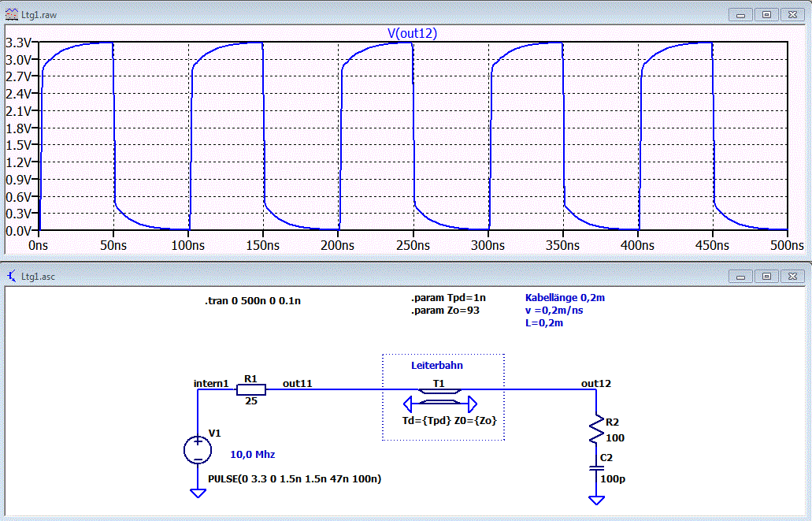Select capacitor C2 symbol
The image size is (812, 521).
(596, 468)
